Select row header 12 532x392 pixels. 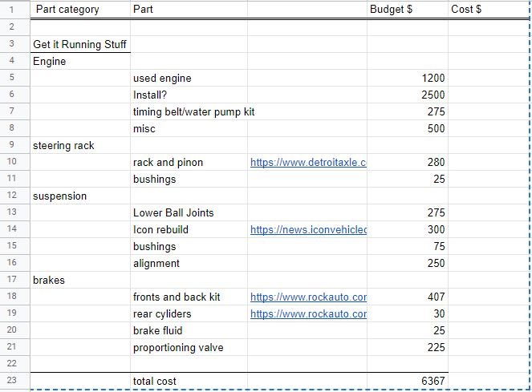pos(15,196)
